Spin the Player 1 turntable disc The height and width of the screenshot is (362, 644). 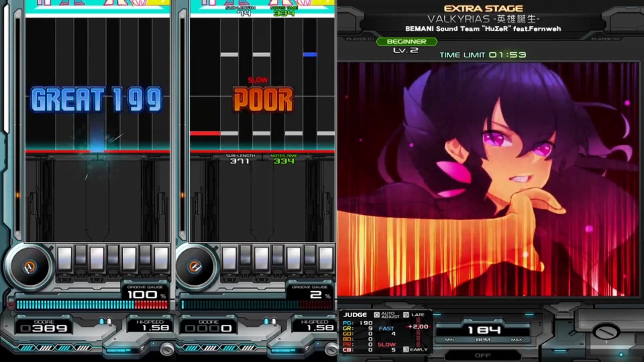(29, 267)
